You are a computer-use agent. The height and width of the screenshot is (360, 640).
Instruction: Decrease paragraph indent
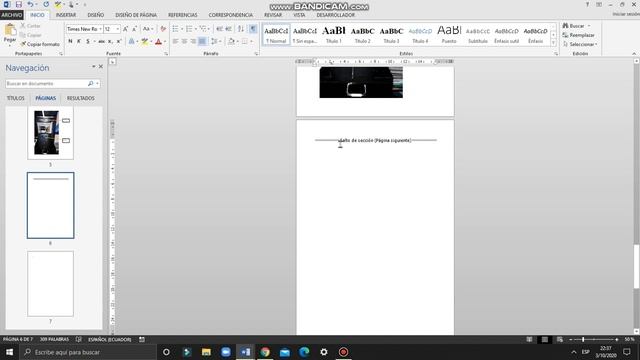[220, 29]
